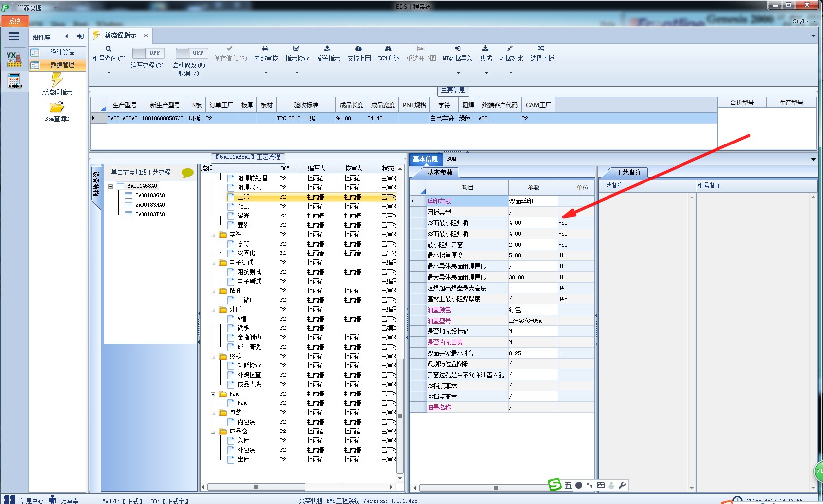Open the calculator sidebar icon

point(14,81)
